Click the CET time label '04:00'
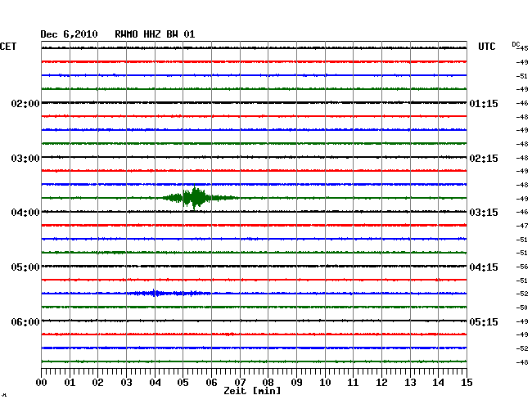 coord(25,213)
